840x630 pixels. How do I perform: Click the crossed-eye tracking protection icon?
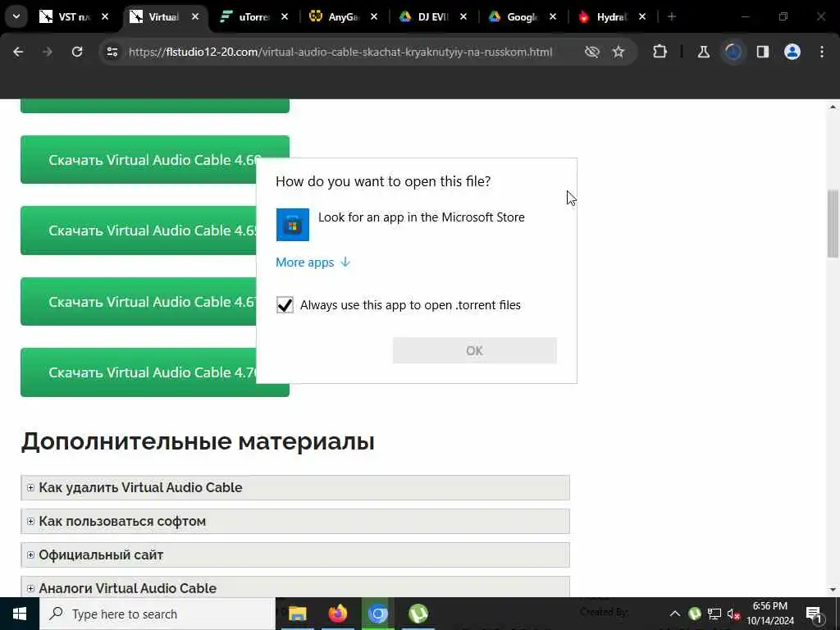(592, 52)
